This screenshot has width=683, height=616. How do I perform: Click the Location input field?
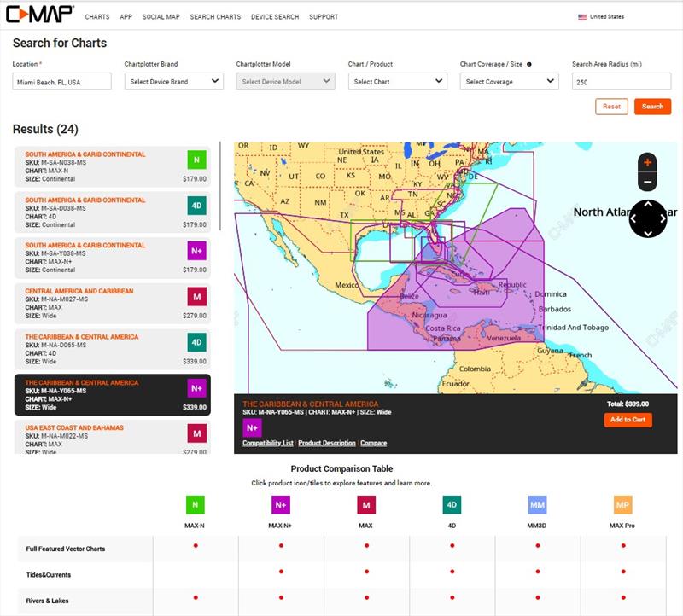61,81
